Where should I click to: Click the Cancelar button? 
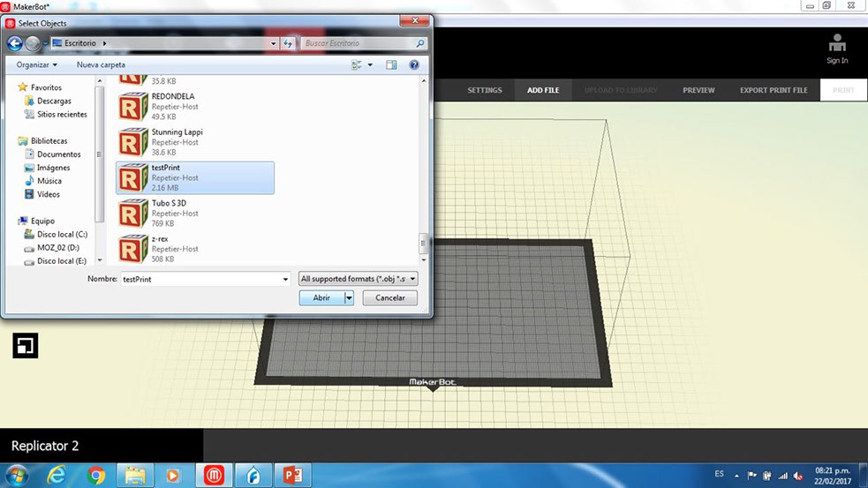pos(389,297)
